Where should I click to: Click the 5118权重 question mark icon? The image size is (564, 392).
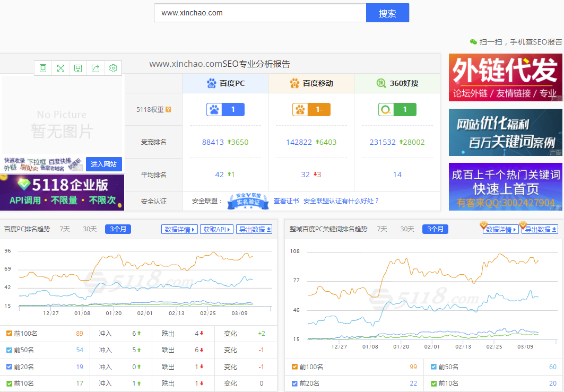(169, 109)
